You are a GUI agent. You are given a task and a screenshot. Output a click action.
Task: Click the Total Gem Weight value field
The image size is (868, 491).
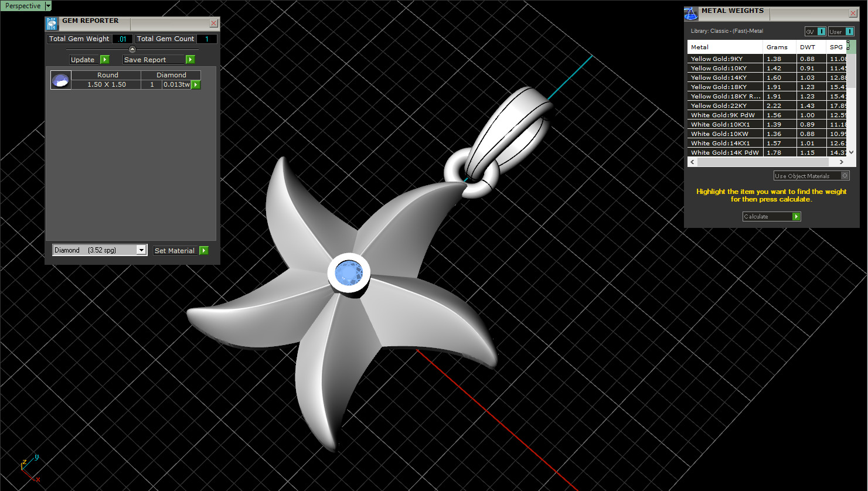click(122, 39)
